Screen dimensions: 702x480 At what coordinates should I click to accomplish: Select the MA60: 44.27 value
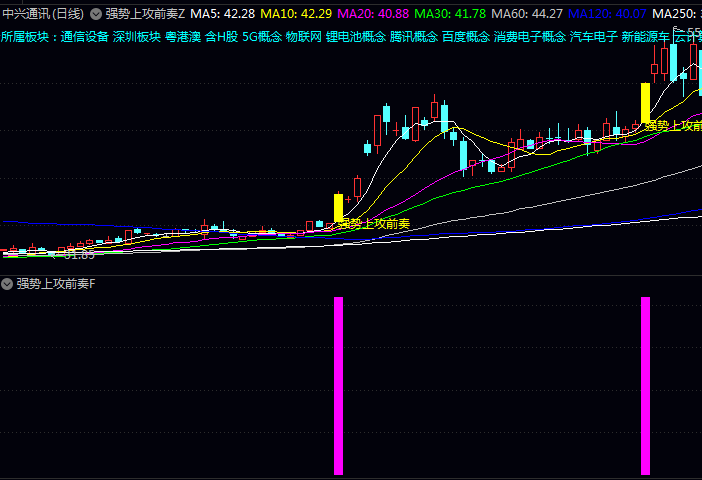[527, 14]
